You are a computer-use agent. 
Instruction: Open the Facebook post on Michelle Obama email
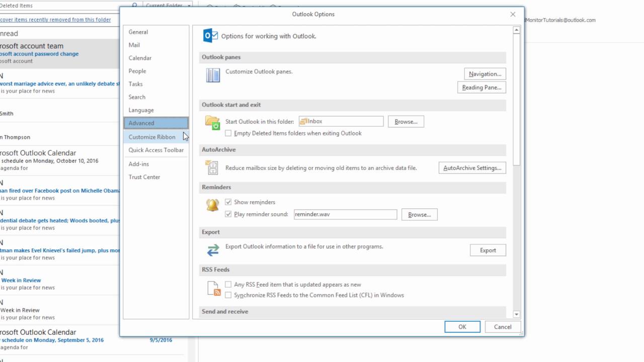point(60,191)
